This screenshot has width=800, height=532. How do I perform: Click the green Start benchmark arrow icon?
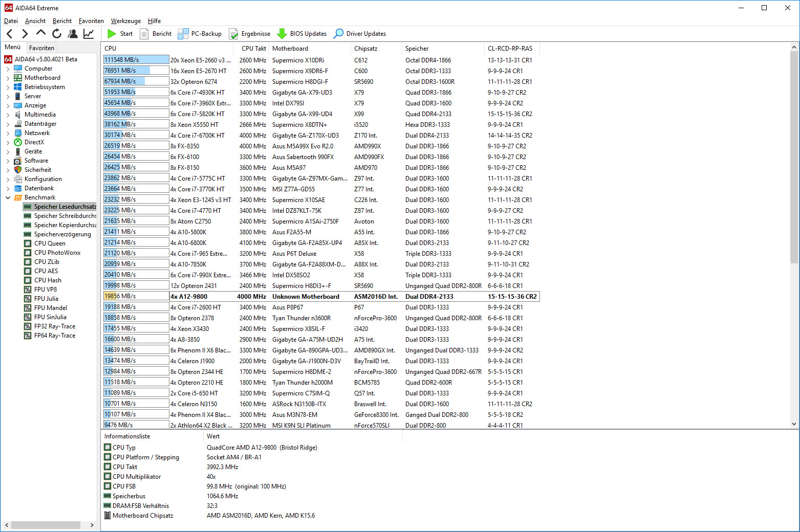point(112,34)
